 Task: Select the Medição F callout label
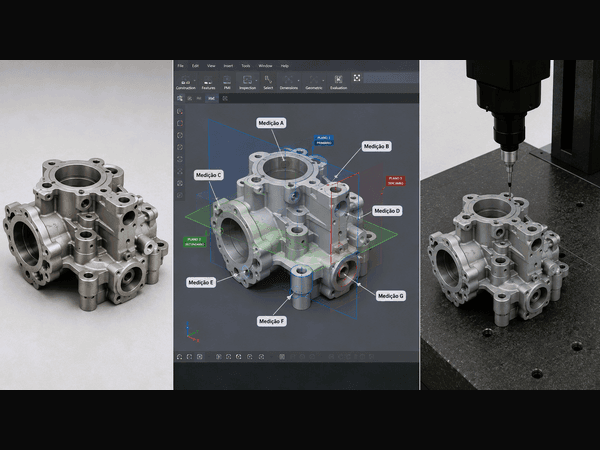point(271,321)
